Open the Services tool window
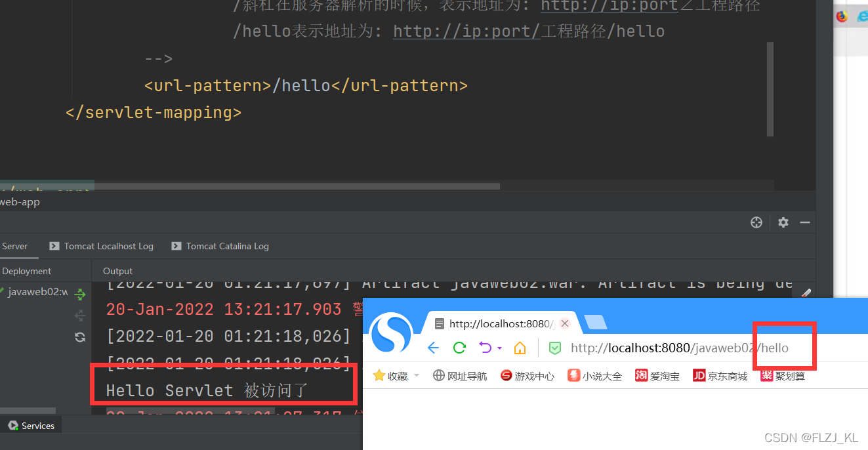Viewport: 868px width, 450px height. coord(31,426)
